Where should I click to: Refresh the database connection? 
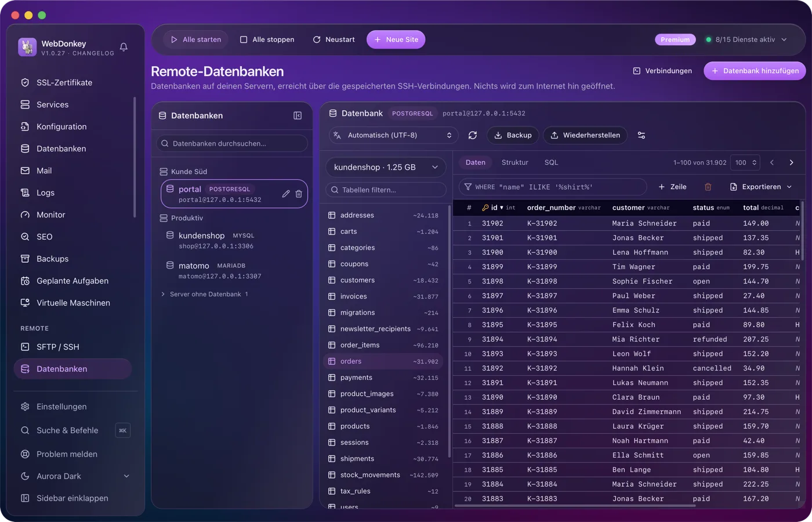click(x=473, y=135)
